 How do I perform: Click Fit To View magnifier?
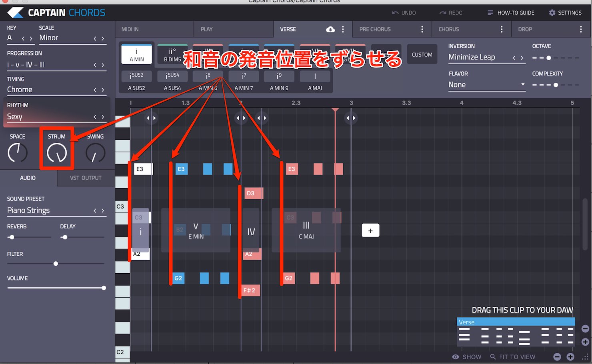493,357
